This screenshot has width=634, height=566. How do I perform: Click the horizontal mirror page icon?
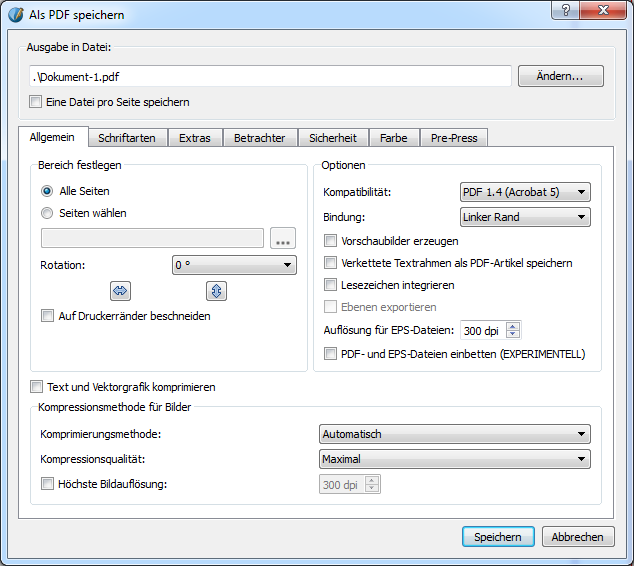point(121,290)
